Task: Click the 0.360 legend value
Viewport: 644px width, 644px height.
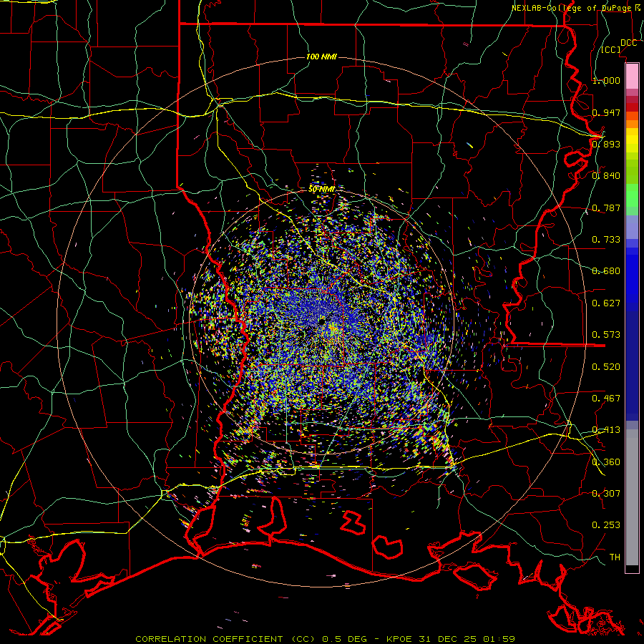Action: [x=606, y=462]
